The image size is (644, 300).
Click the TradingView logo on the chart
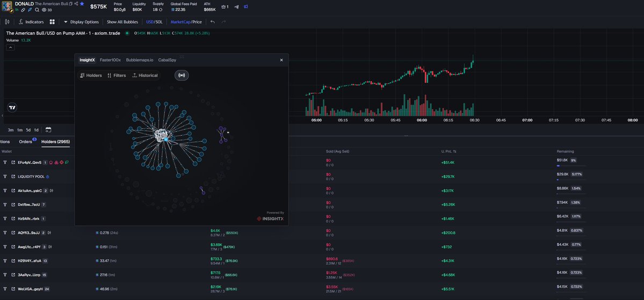coord(12,108)
